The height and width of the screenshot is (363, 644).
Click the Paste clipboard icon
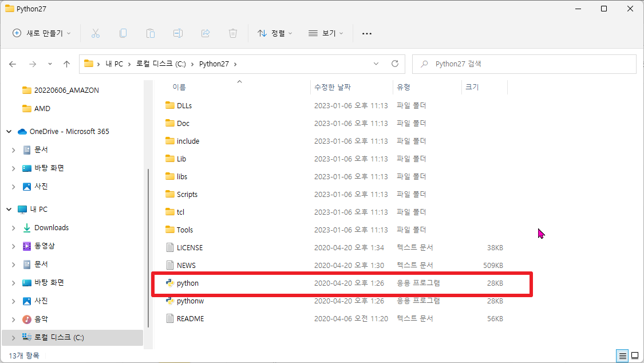pos(151,33)
